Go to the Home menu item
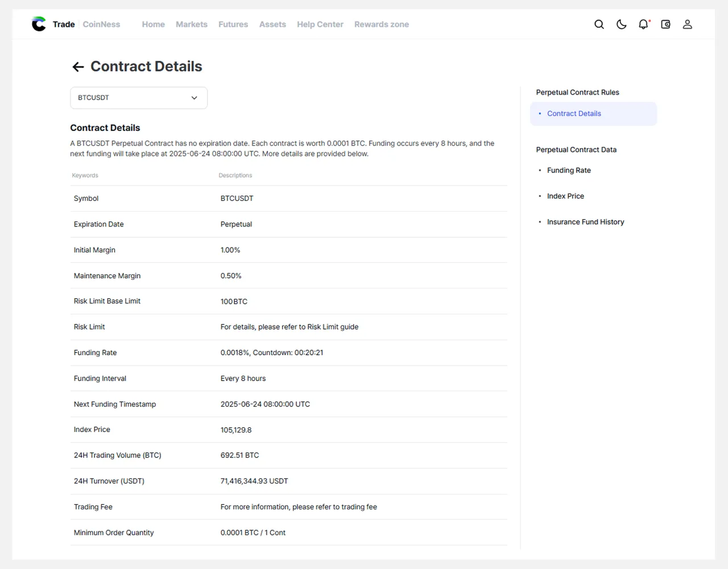This screenshot has height=569, width=728. pos(153,24)
